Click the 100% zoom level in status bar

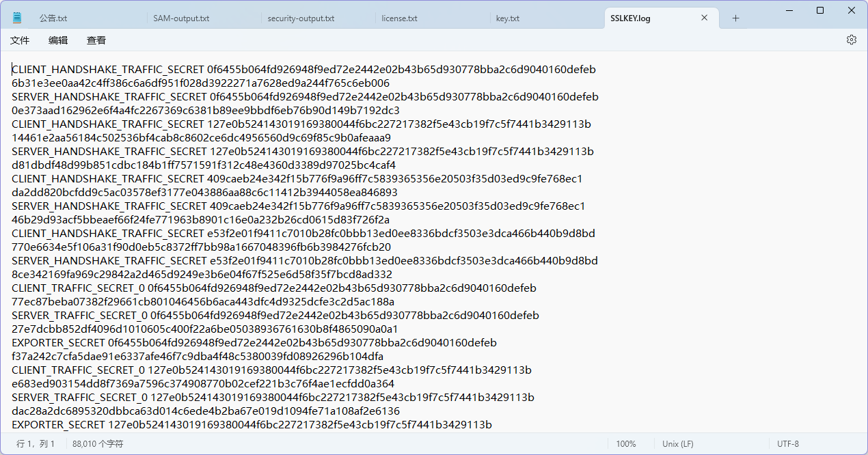[625, 444]
